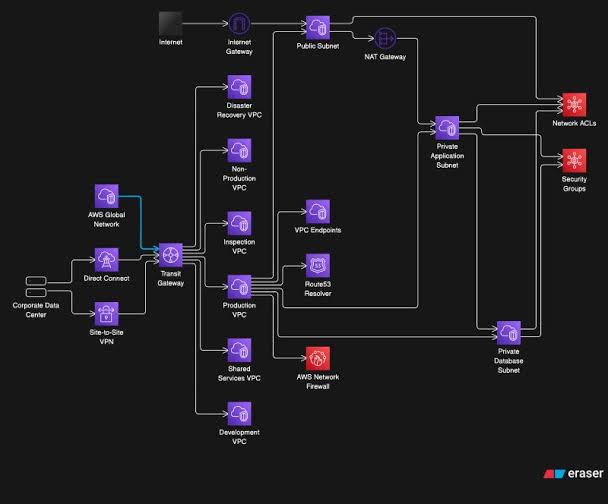Click the "VPC Endpoints" label
608x504 pixels.
(x=318, y=230)
